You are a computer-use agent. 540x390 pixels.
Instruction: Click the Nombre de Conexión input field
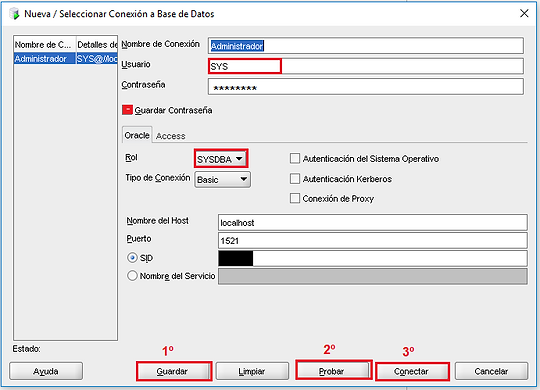pos(366,46)
